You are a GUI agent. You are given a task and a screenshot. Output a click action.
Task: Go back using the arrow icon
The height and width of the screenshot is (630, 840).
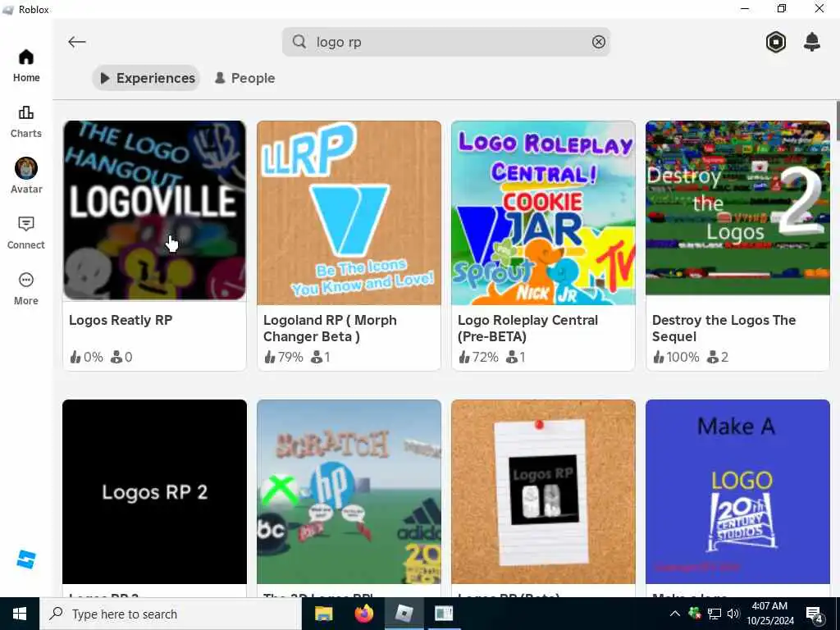(76, 42)
